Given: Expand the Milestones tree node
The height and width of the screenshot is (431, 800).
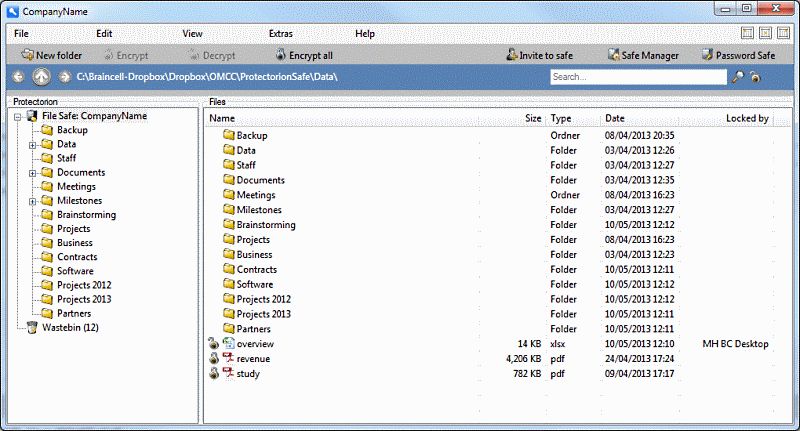Looking at the screenshot, I should coord(33,201).
